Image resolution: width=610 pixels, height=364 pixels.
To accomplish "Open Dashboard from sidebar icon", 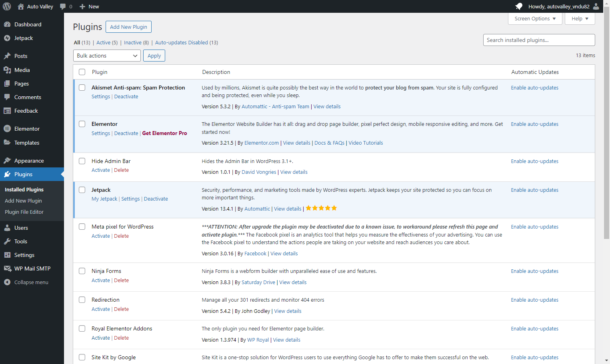I will [7, 24].
